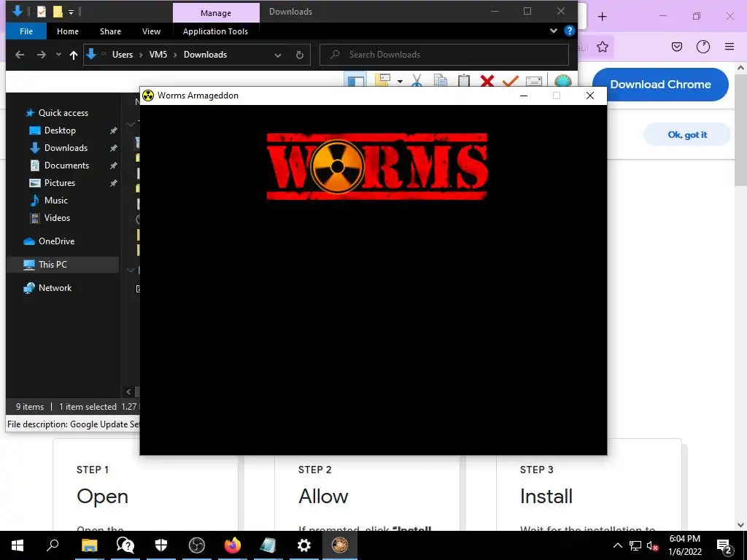The image size is (747, 560).
Task: Bookmark this page with the star icon
Action: point(603,47)
